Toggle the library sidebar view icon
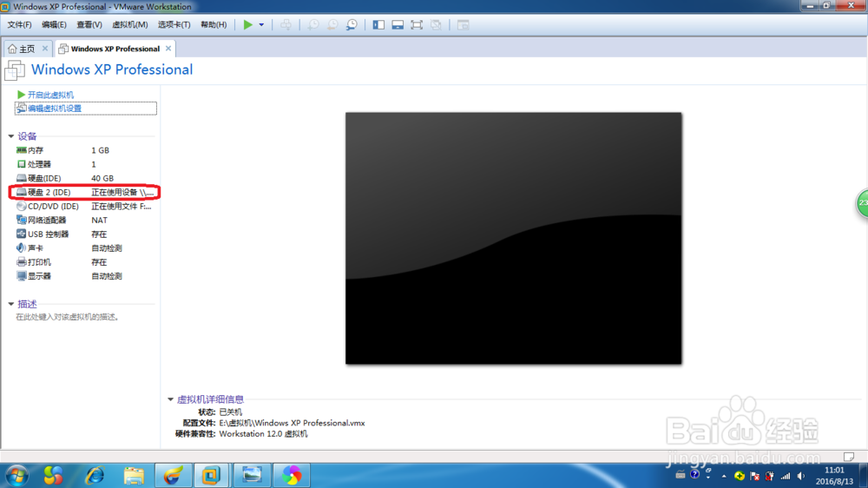This screenshot has height=488, width=868. [378, 24]
